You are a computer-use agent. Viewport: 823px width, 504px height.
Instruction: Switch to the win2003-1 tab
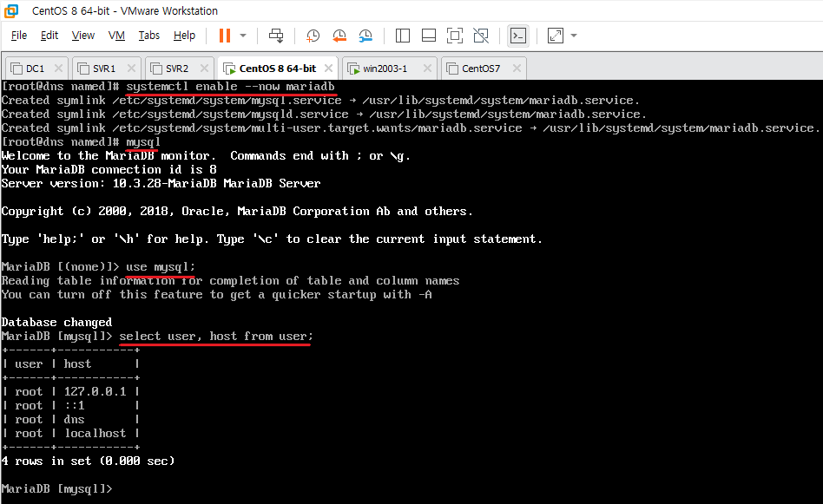pyautogui.click(x=385, y=69)
